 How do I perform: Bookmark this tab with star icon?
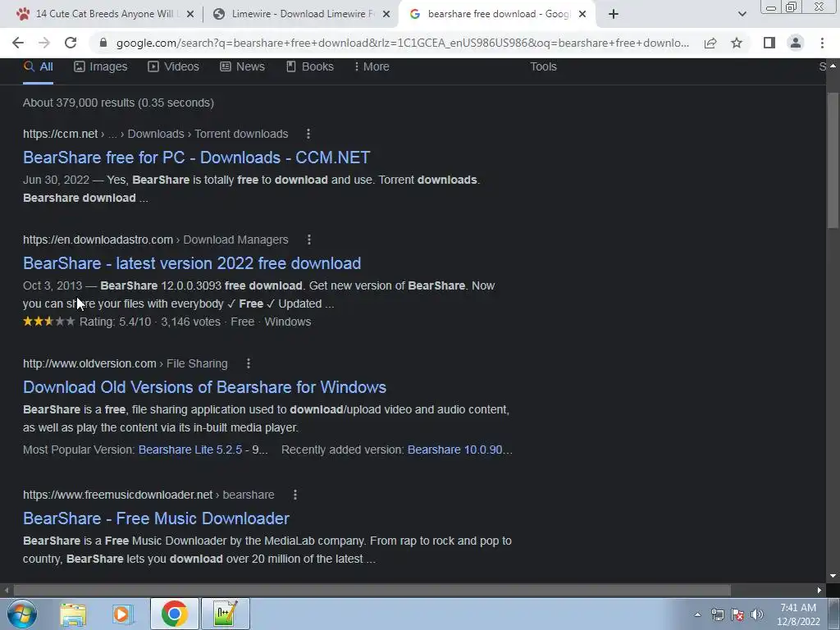point(737,43)
